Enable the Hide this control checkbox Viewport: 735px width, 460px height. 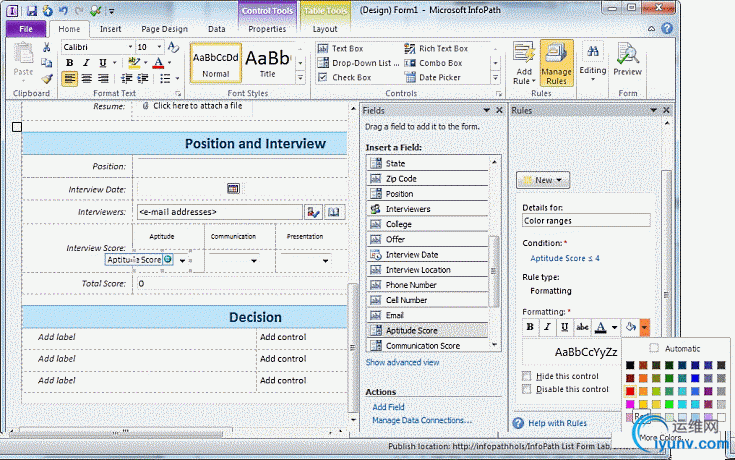pyautogui.click(x=527, y=375)
